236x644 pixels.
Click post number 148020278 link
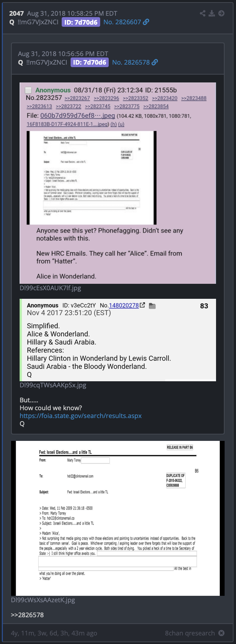point(124,305)
